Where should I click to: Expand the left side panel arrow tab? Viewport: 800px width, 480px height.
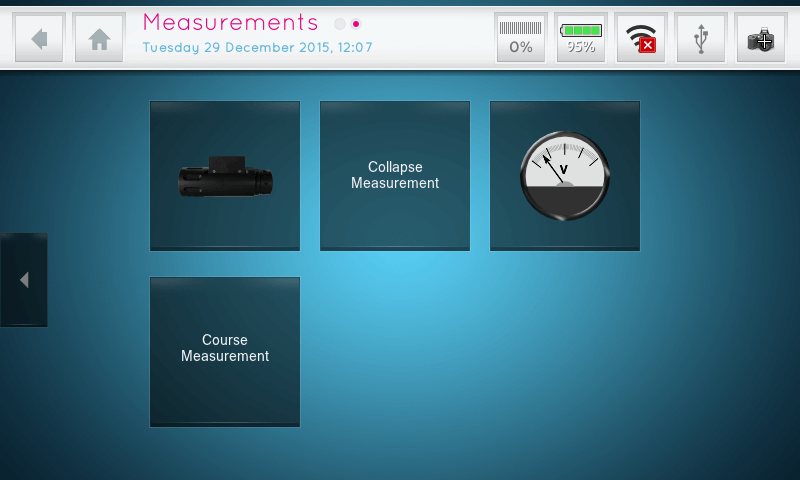click(x=24, y=280)
